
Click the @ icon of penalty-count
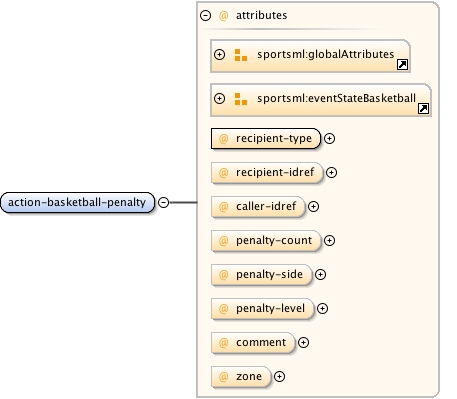tap(224, 241)
